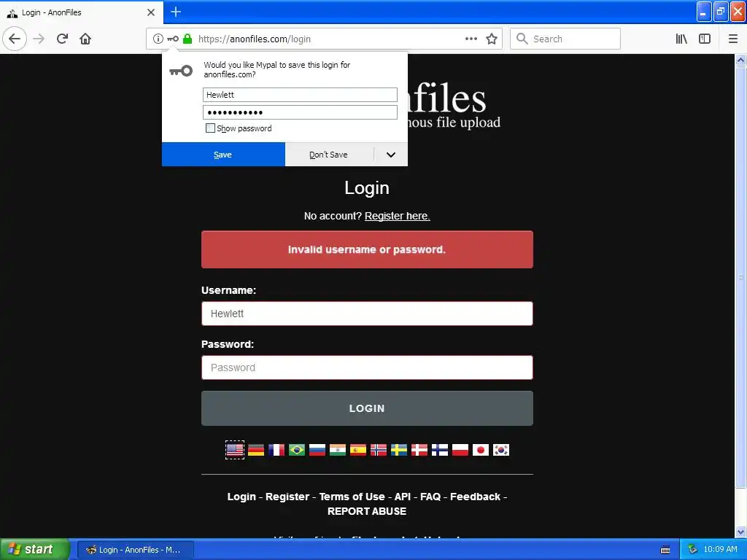Select the Russian flag language
The image size is (747, 560).
click(317, 449)
